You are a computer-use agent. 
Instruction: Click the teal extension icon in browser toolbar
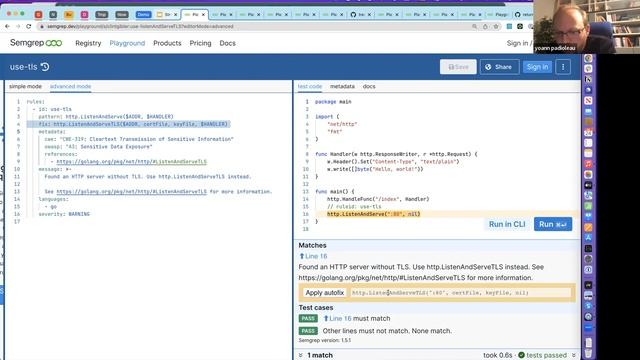click(509, 27)
